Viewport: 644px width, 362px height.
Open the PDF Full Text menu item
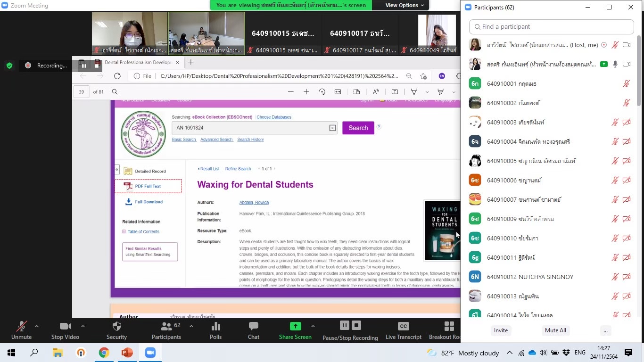pos(148,186)
